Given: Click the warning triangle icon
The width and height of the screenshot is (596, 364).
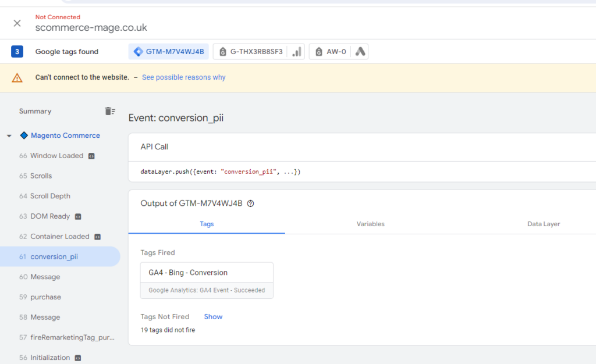Looking at the screenshot, I should [x=17, y=78].
